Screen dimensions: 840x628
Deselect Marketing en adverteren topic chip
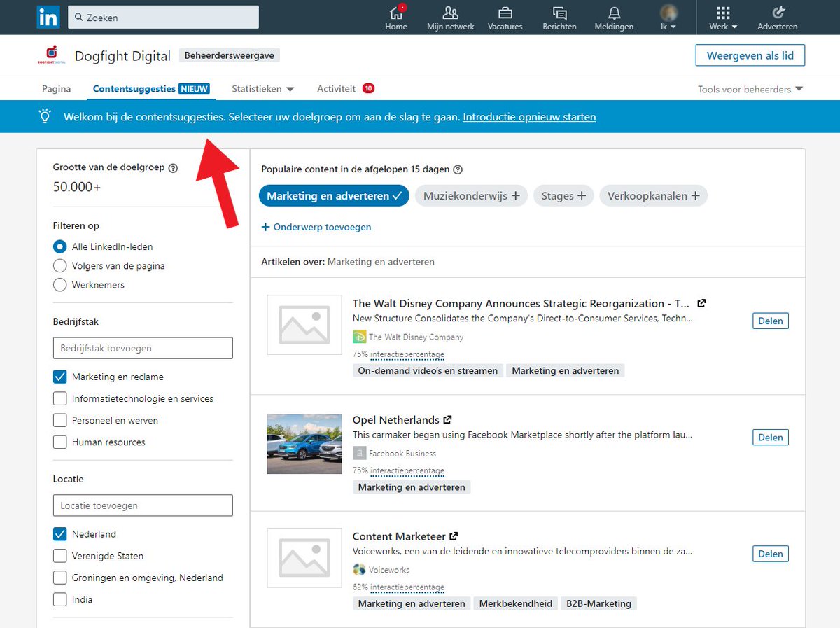[334, 196]
